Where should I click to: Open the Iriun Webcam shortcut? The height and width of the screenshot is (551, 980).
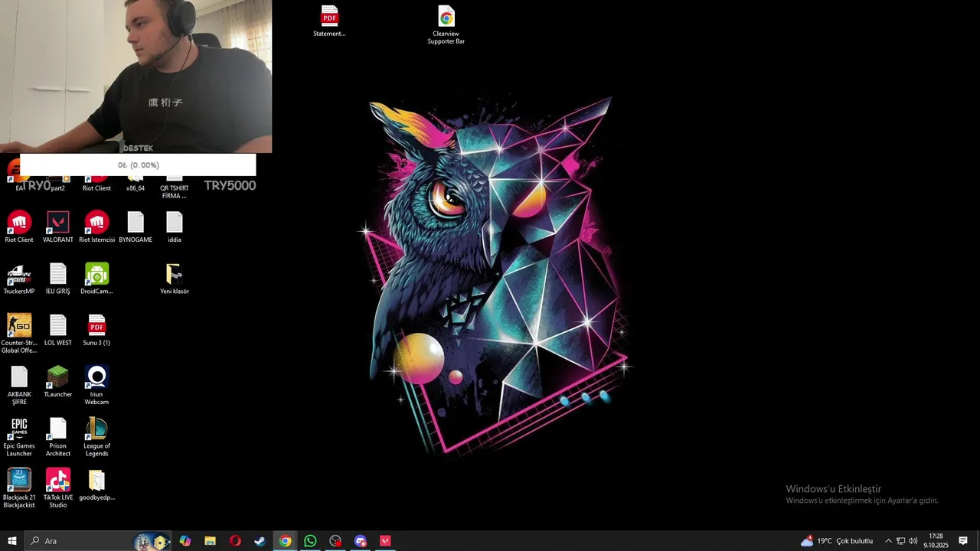click(x=96, y=385)
